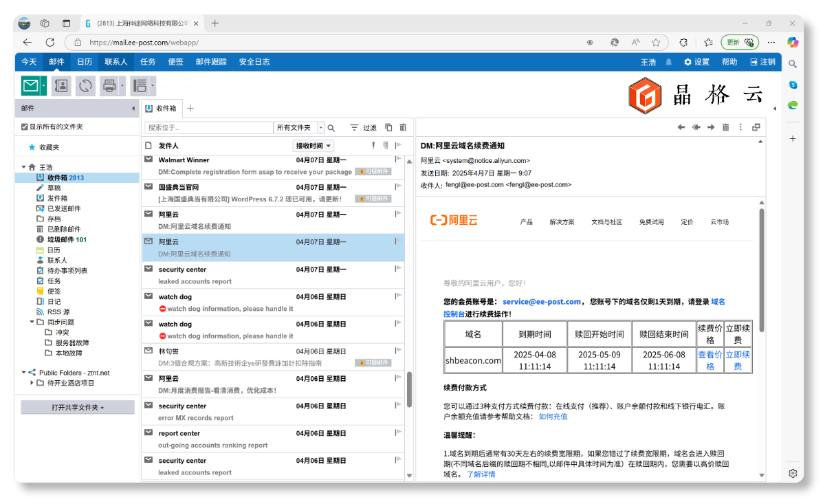This screenshot has height=504, width=825.
Task: Click the green New Mail envelope button
Action: click(30, 86)
